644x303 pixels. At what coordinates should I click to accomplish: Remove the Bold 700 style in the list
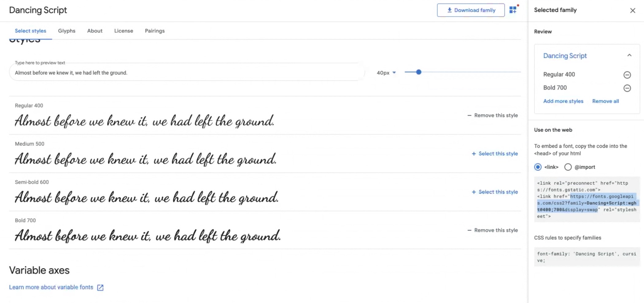(x=493, y=230)
